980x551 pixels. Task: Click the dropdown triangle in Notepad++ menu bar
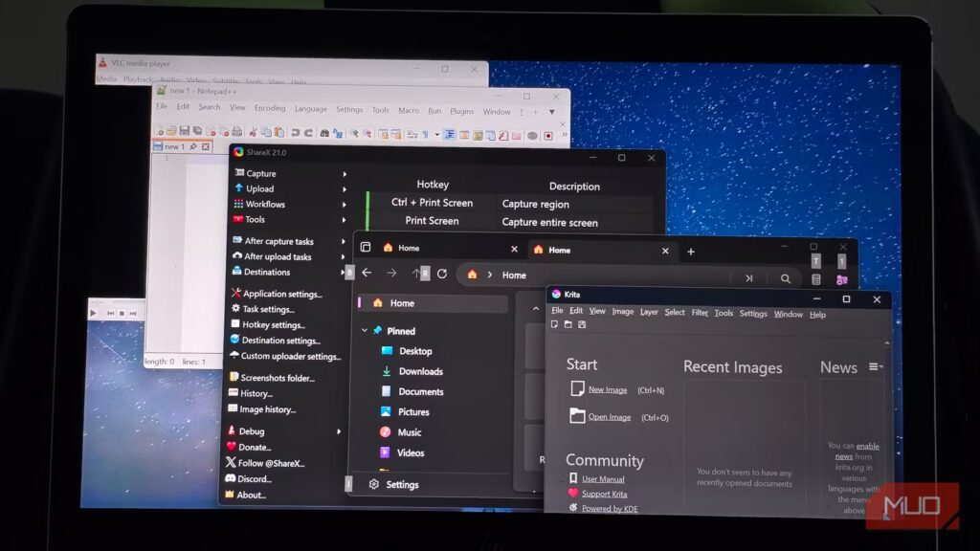[x=552, y=112]
